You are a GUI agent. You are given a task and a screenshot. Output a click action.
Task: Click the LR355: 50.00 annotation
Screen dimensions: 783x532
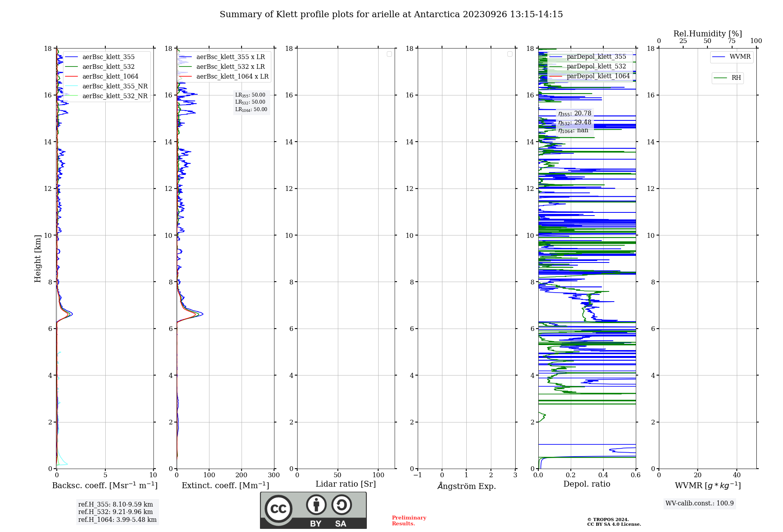click(250, 95)
